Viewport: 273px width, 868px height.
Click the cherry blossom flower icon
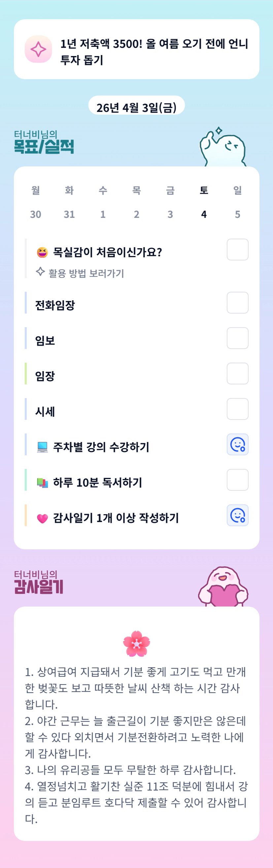136,643
